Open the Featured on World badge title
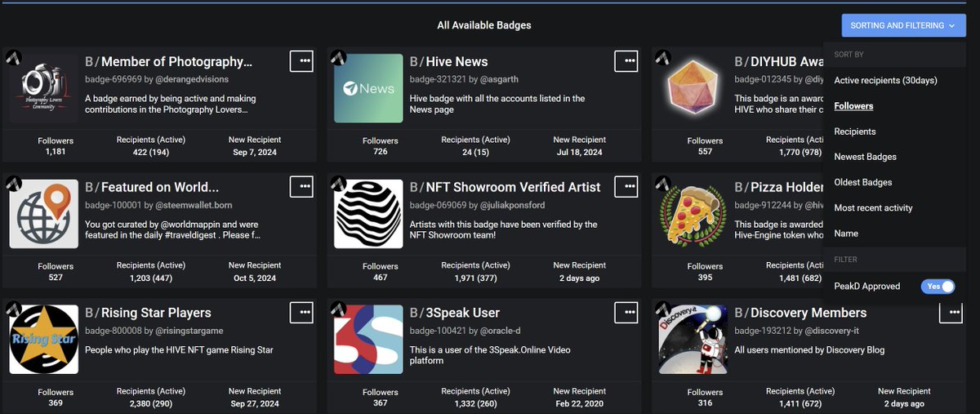This screenshot has height=414, width=980. 152,188
